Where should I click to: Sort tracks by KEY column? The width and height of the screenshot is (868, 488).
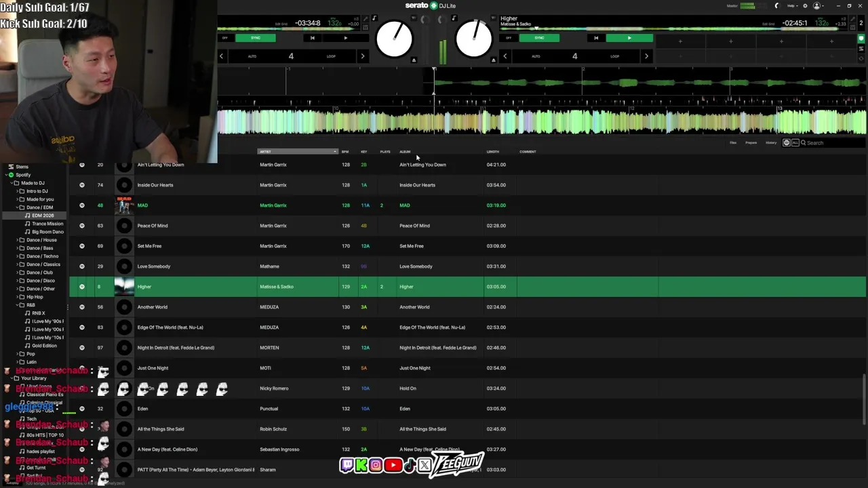(364, 152)
